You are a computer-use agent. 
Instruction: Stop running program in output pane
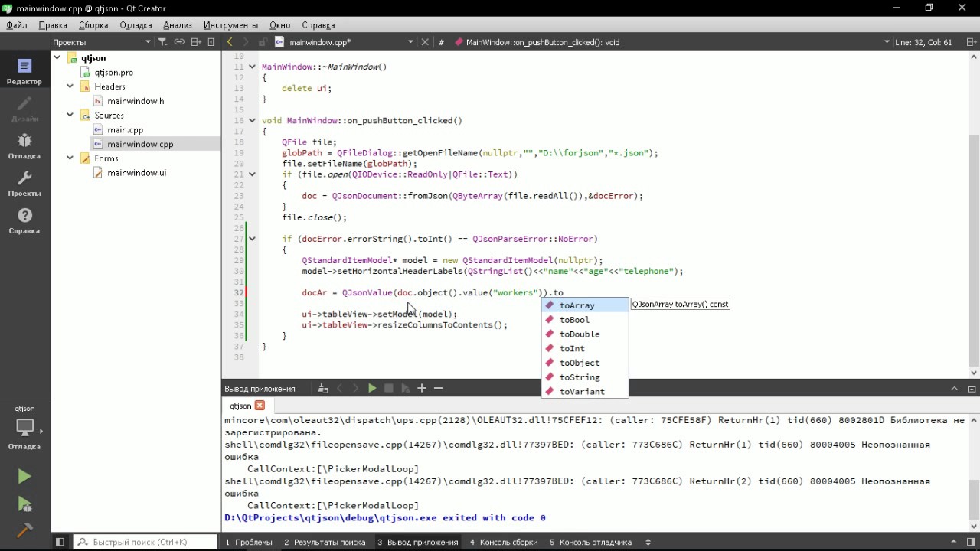[389, 389]
